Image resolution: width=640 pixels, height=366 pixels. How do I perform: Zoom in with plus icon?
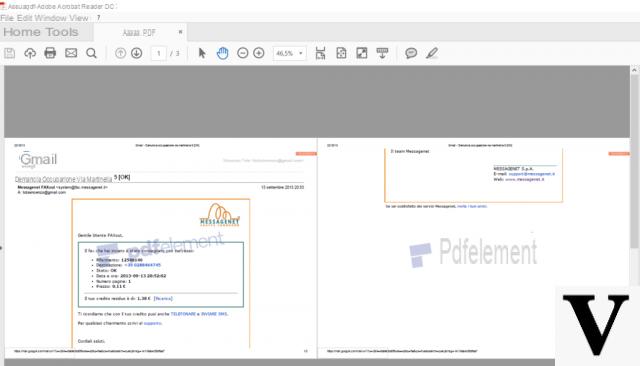coord(259,53)
